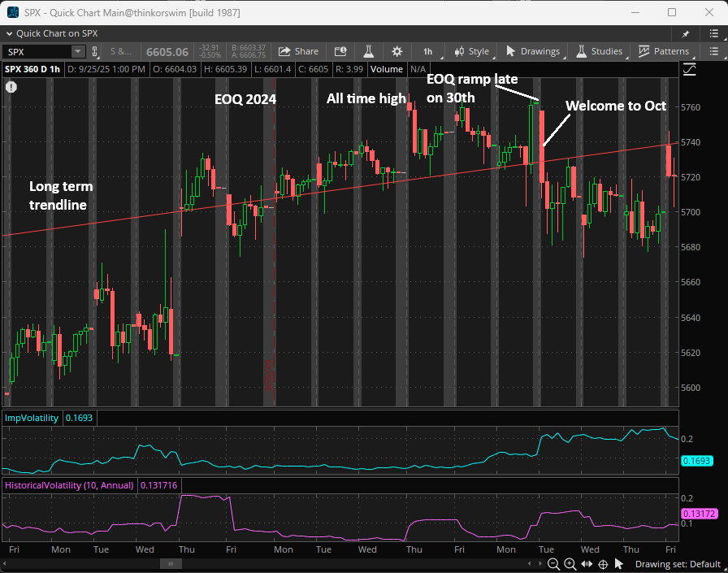Click the expand time axis arrows icon
Viewport: 728px width, 573px height.
(x=587, y=564)
